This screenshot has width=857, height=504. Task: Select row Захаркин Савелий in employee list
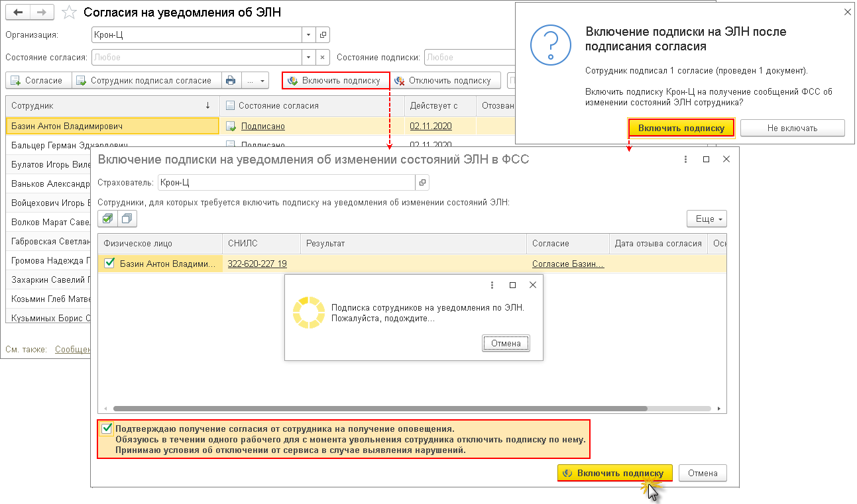[48, 279]
